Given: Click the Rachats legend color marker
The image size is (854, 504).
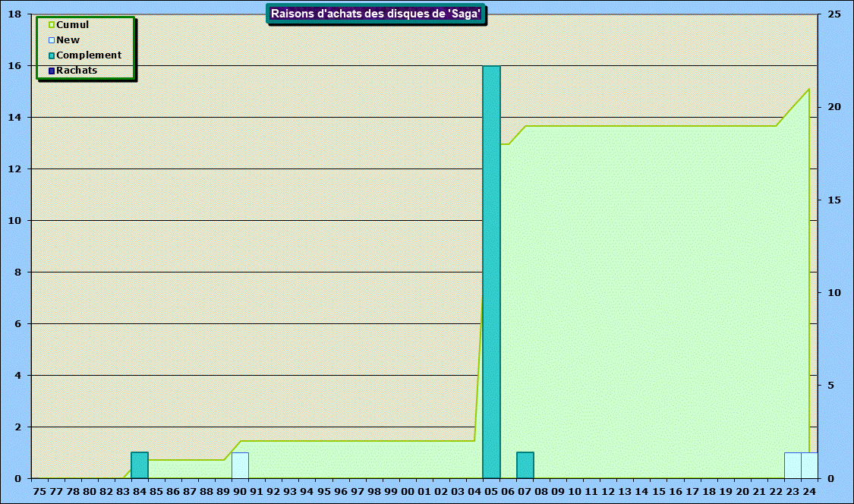Looking at the screenshot, I should 52,71.
